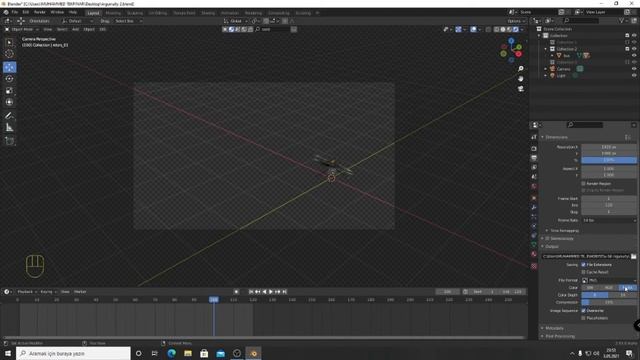This screenshot has width=640, height=360.
Task: Activate the Move tool
Action: (x=9, y=67)
